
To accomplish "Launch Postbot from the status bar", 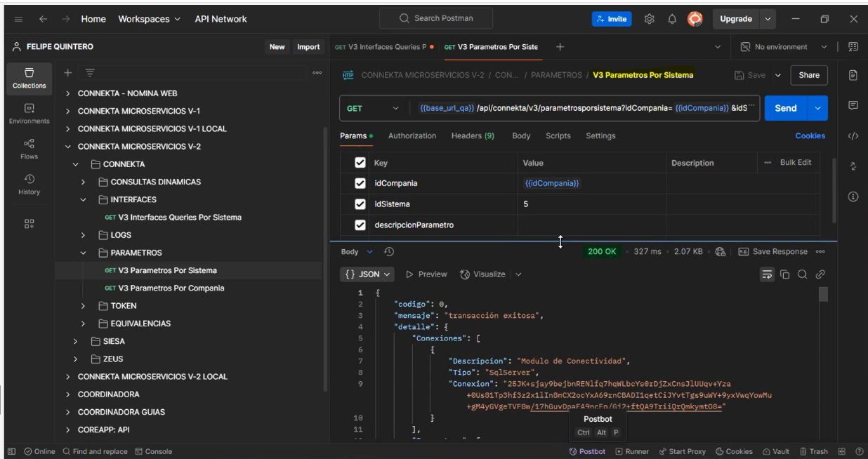I will coord(587,451).
